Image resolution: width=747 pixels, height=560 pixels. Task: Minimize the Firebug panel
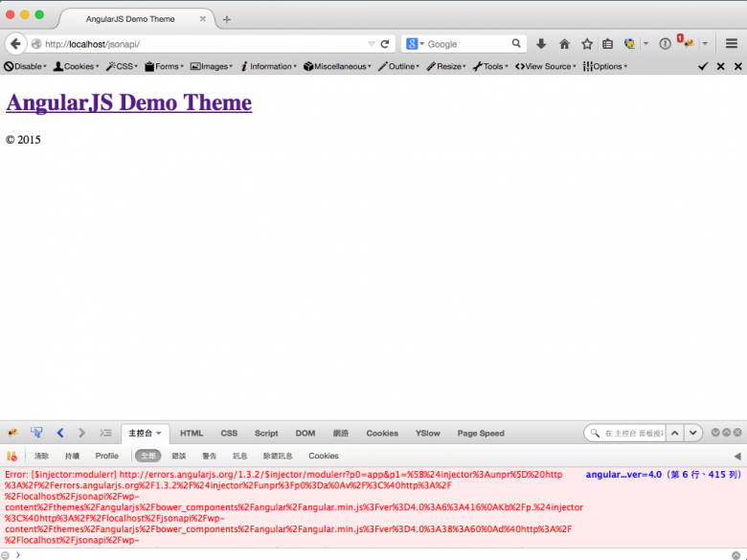pyautogui.click(x=715, y=433)
